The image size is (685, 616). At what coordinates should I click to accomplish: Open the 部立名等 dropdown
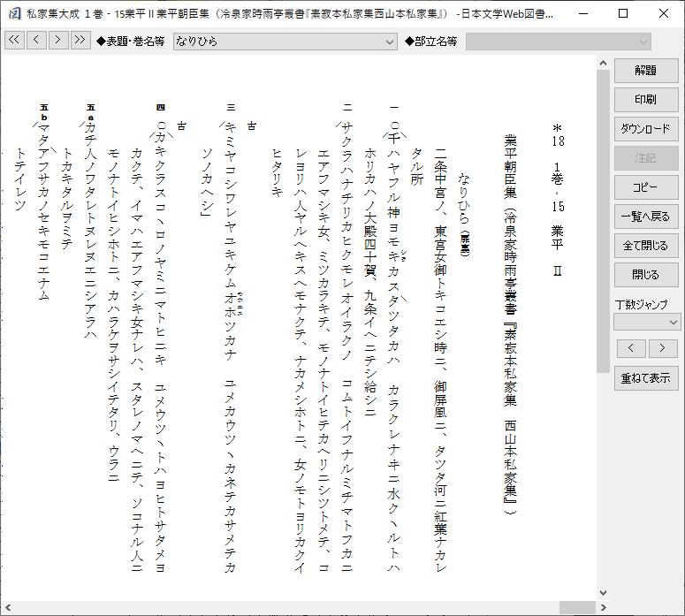pyautogui.click(x=559, y=42)
